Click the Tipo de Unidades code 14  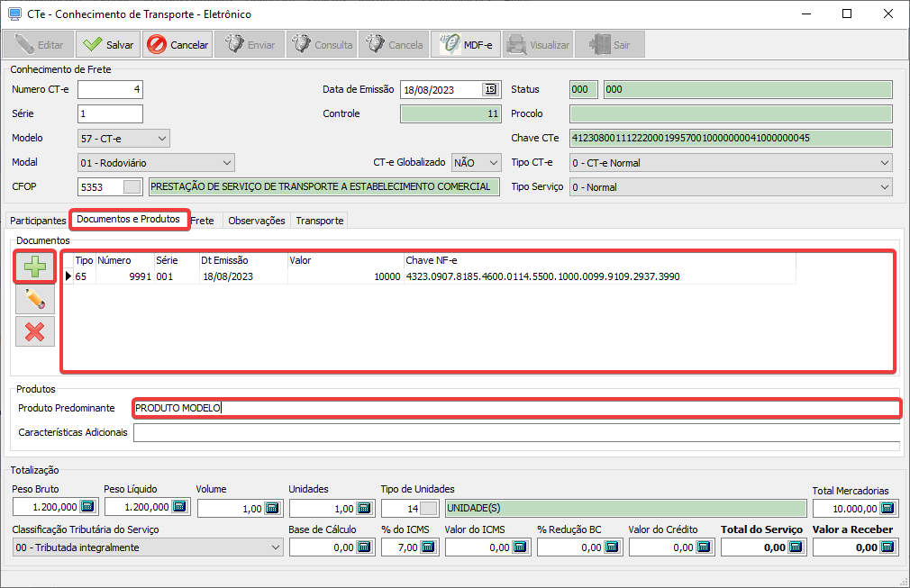coord(400,509)
